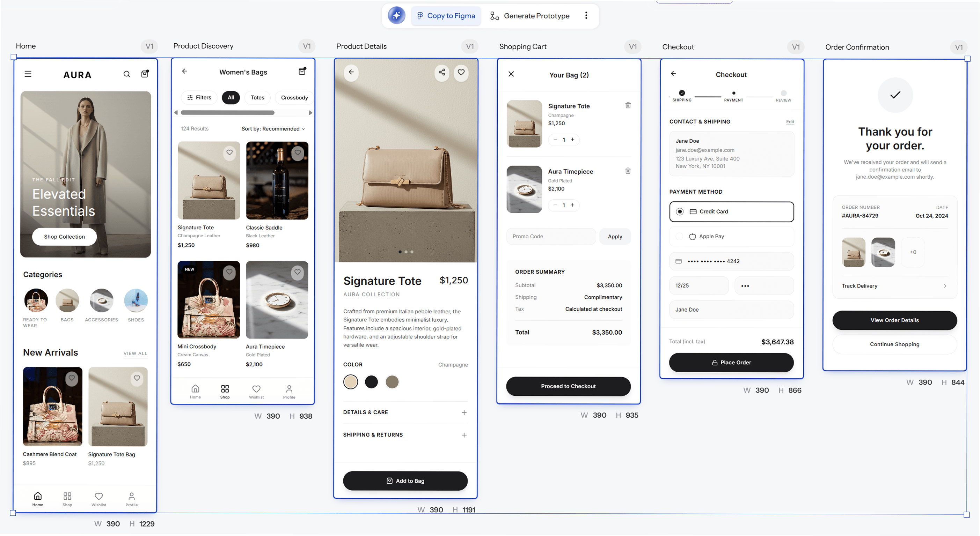Select the Credit Card radio button
Viewport: 980px width, 536px height.
pyautogui.click(x=680, y=212)
